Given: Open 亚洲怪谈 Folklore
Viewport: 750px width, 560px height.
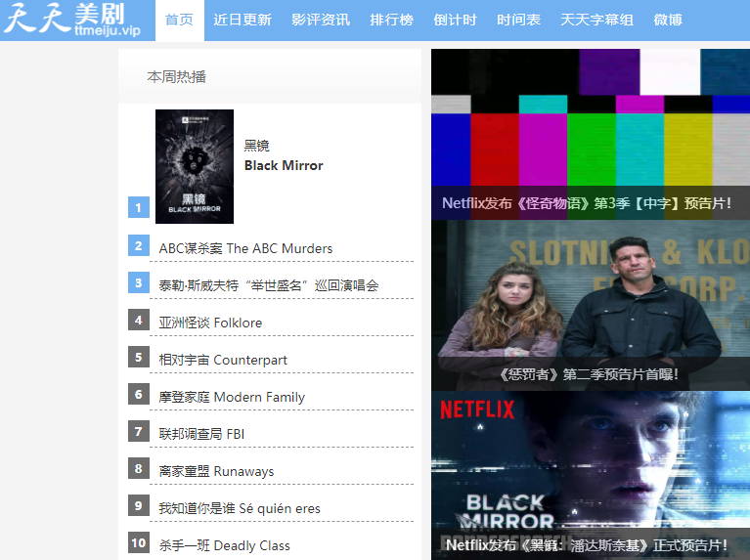Looking at the screenshot, I should [x=210, y=323].
